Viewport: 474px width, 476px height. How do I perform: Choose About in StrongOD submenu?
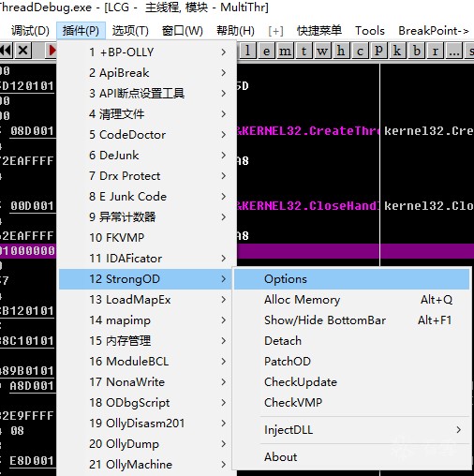351,457
